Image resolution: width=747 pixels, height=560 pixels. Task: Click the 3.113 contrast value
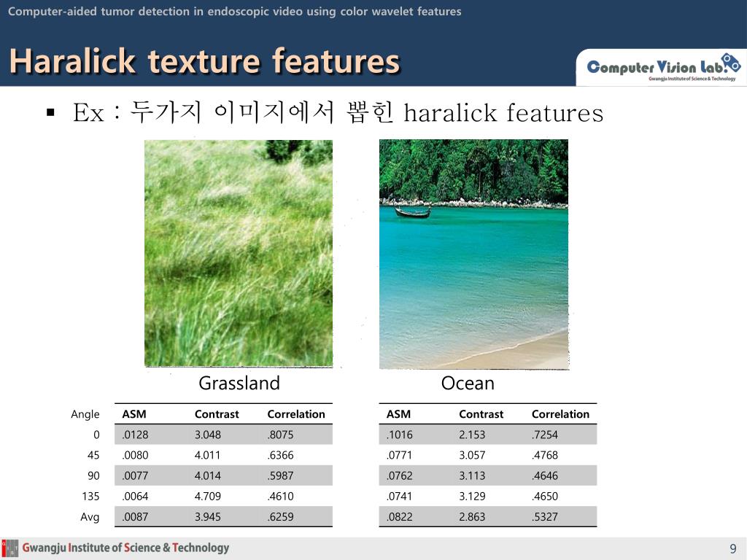tap(472, 475)
